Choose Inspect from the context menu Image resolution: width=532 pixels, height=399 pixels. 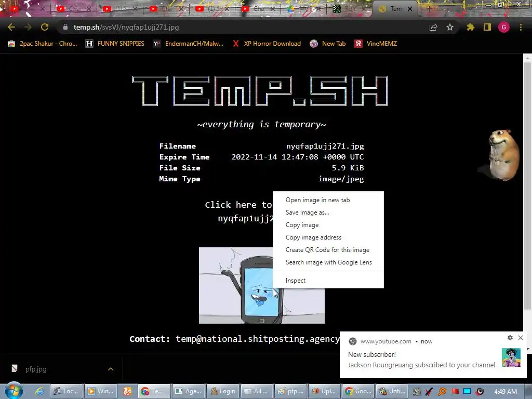click(328, 280)
